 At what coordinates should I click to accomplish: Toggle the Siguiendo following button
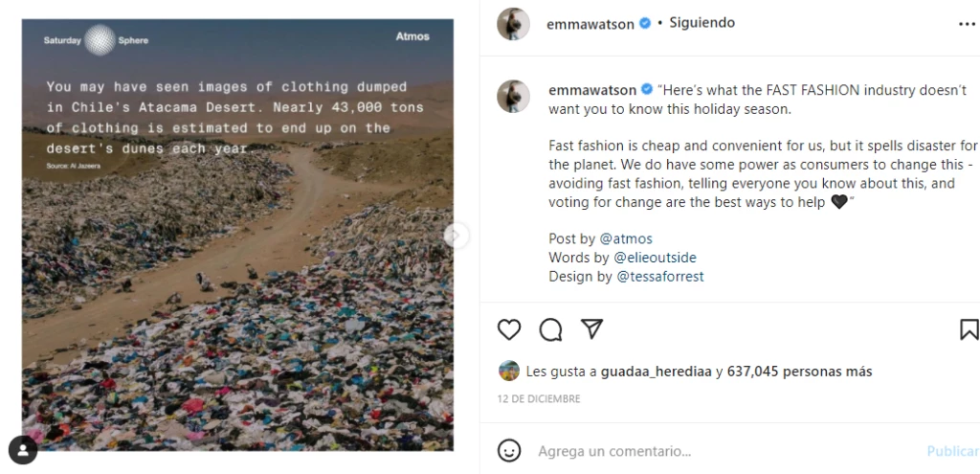[702, 23]
